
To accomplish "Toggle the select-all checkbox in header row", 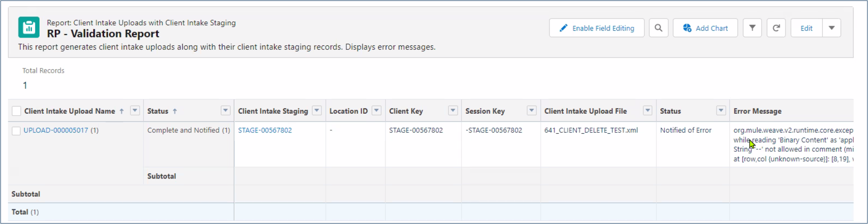I will [17, 111].
